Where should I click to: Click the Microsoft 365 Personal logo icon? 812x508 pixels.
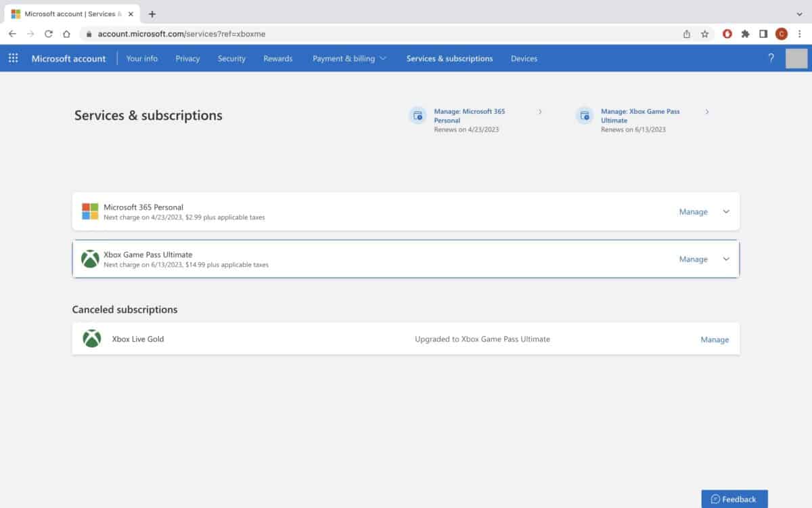(90, 211)
